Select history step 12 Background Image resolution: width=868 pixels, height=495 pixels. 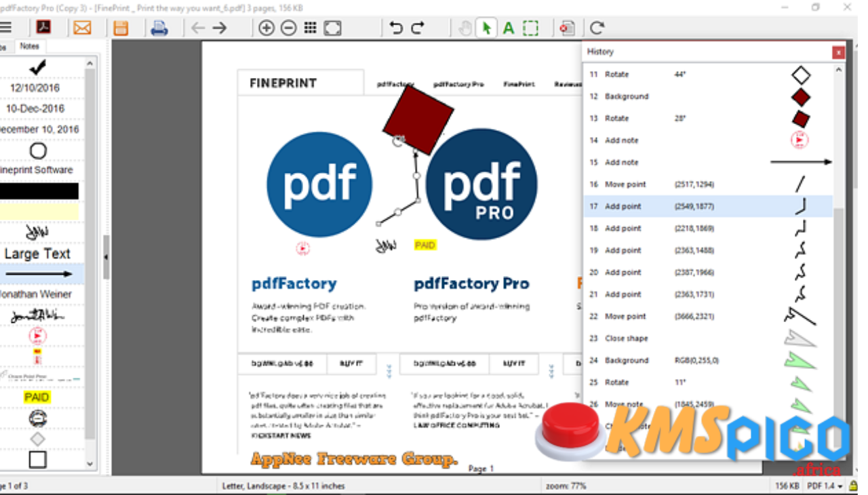click(x=708, y=96)
